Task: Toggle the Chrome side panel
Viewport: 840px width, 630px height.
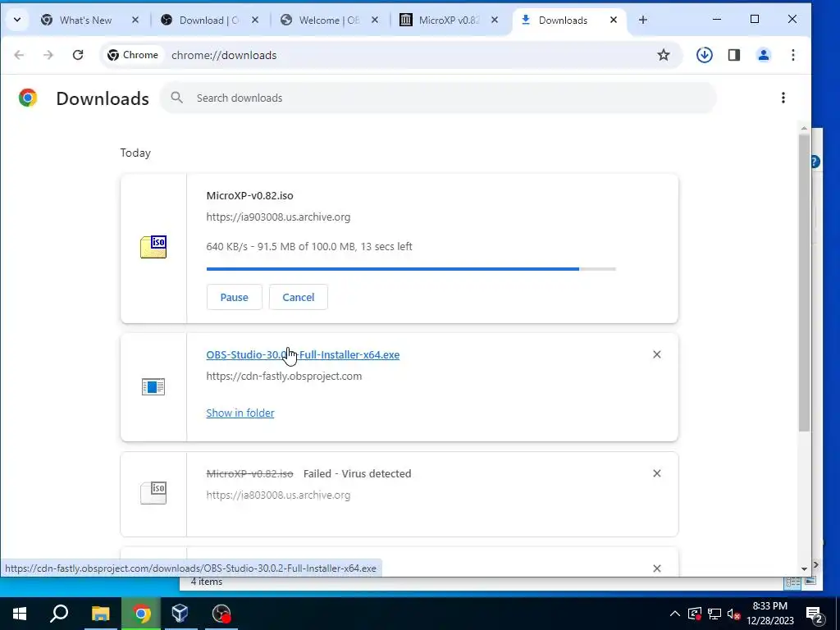Action: pos(734,55)
